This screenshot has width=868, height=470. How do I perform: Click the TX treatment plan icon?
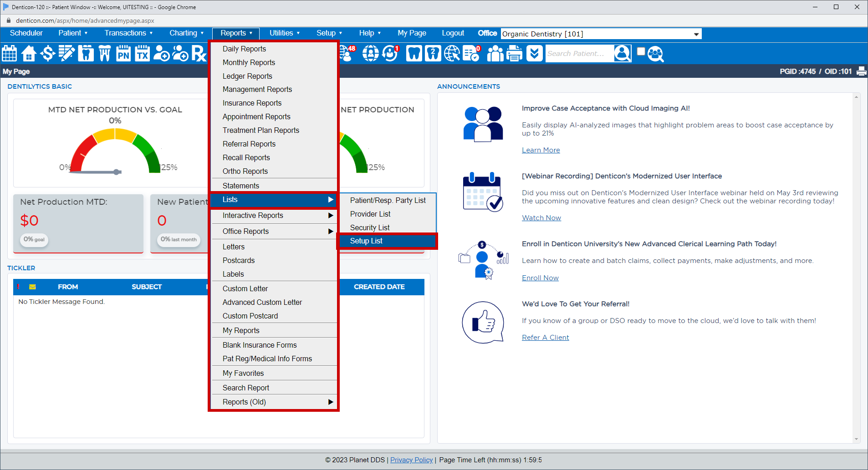click(142, 53)
